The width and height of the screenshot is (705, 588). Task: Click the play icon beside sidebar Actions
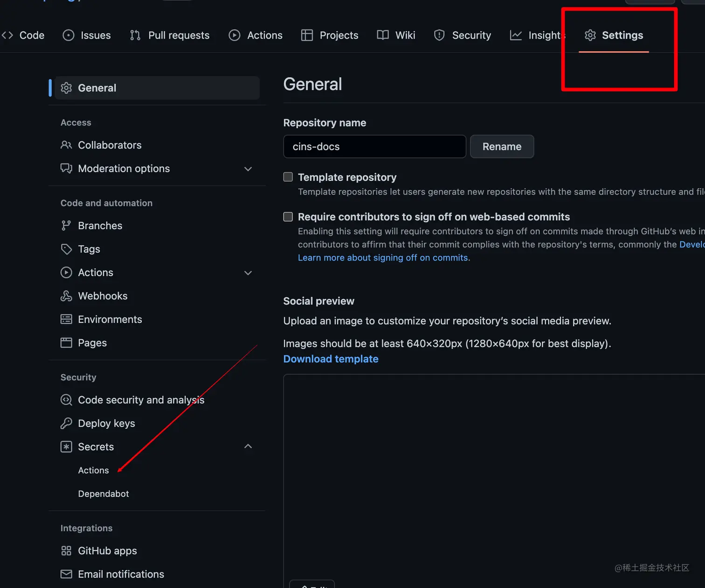66,272
